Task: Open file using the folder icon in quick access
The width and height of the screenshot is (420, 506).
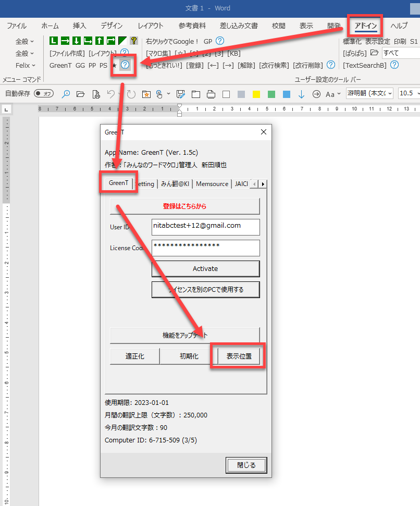Action: point(80,94)
